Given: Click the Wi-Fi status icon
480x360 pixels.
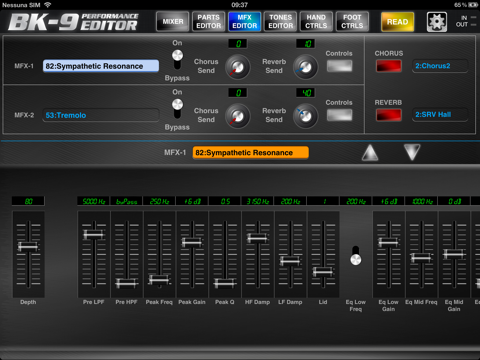Looking at the screenshot, I should pos(48,5).
